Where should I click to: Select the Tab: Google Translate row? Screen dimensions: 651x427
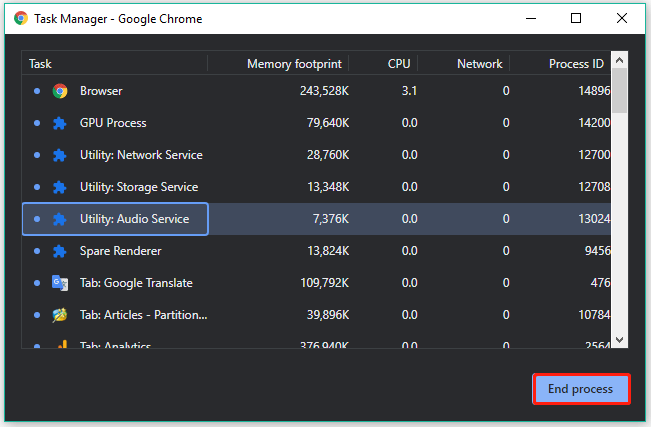click(136, 283)
